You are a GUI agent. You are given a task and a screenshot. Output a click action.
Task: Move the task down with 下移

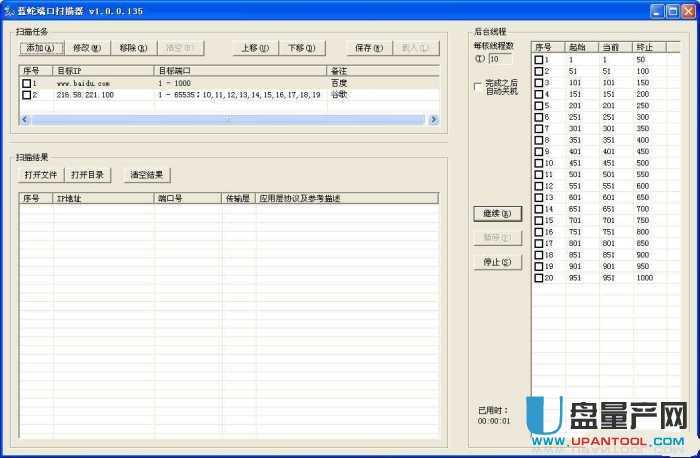[301, 48]
